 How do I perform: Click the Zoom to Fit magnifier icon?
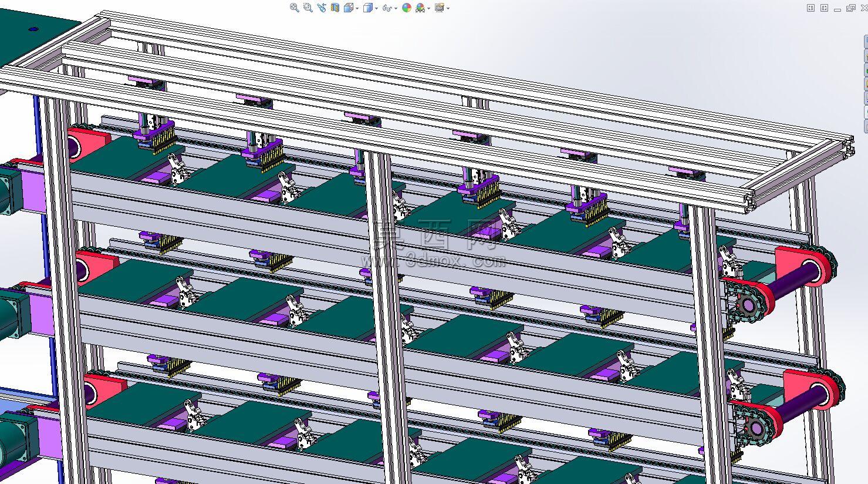[x=295, y=8]
